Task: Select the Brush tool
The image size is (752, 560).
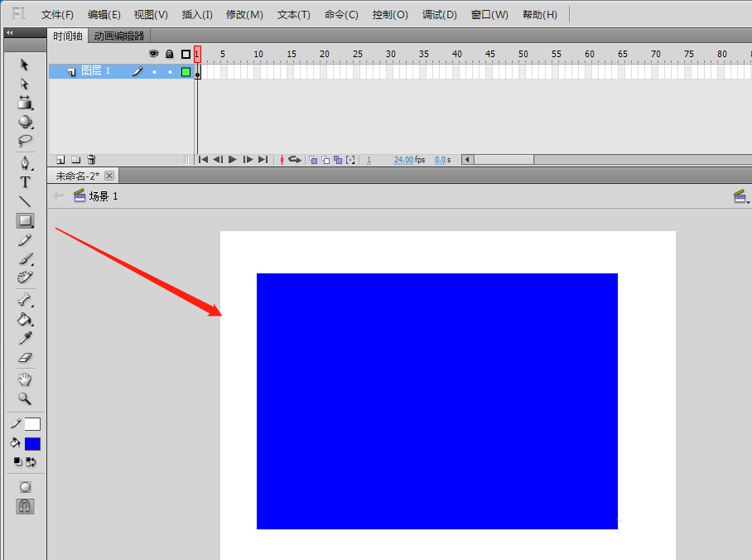Action: tap(26, 259)
